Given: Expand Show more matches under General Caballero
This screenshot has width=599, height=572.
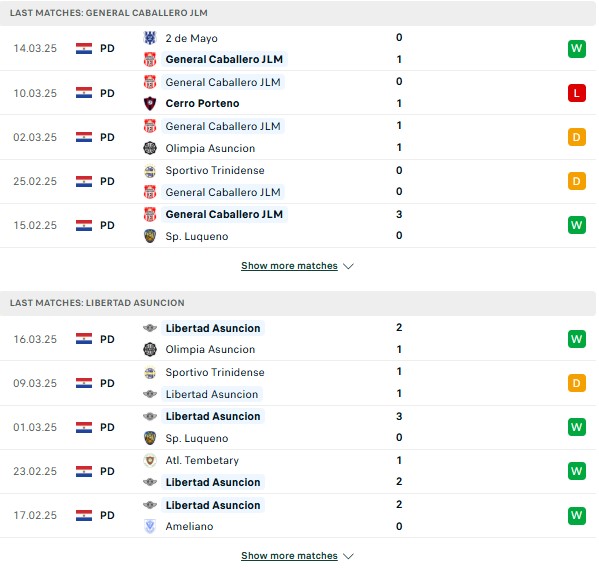Looking at the screenshot, I should [289, 266].
